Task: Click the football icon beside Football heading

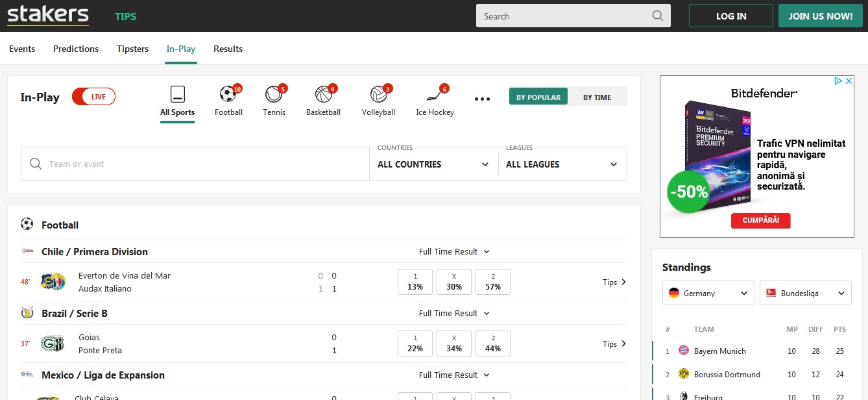Action: [27, 224]
